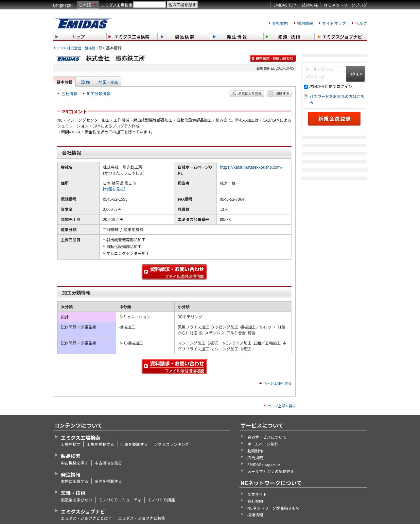Open footer link アクセスランキング

pos(171,444)
